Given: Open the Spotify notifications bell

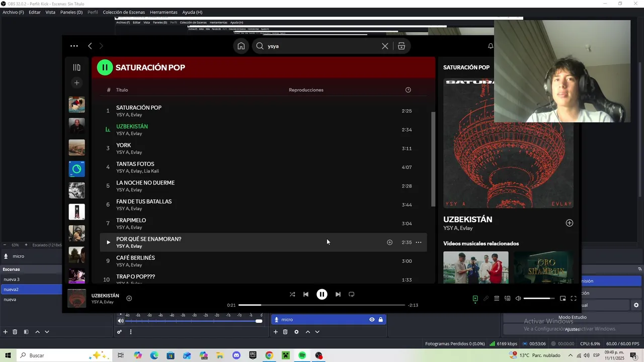Looking at the screenshot, I should coord(491,46).
